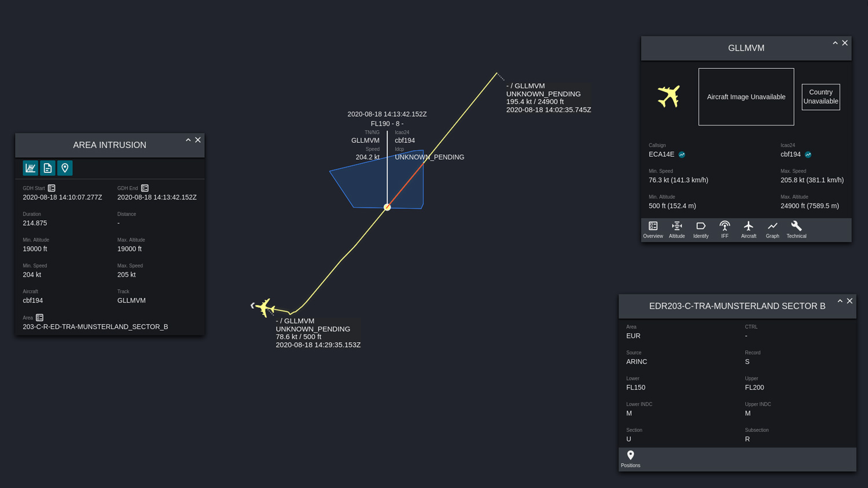
Task: Select the IFF tab
Action: [724, 230]
